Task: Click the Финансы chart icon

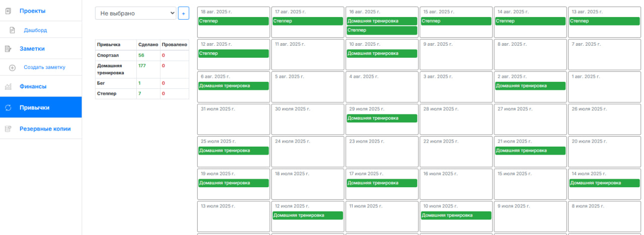Action: [8, 86]
